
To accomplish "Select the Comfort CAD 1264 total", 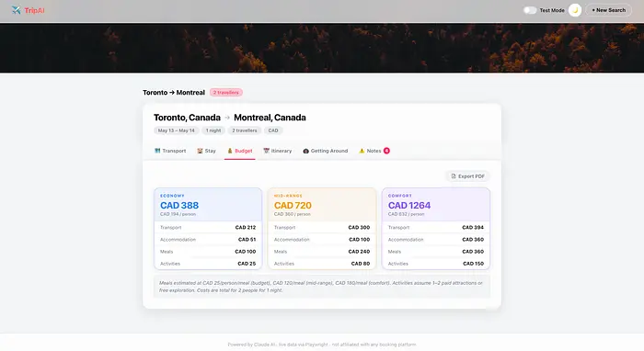I will pos(409,206).
